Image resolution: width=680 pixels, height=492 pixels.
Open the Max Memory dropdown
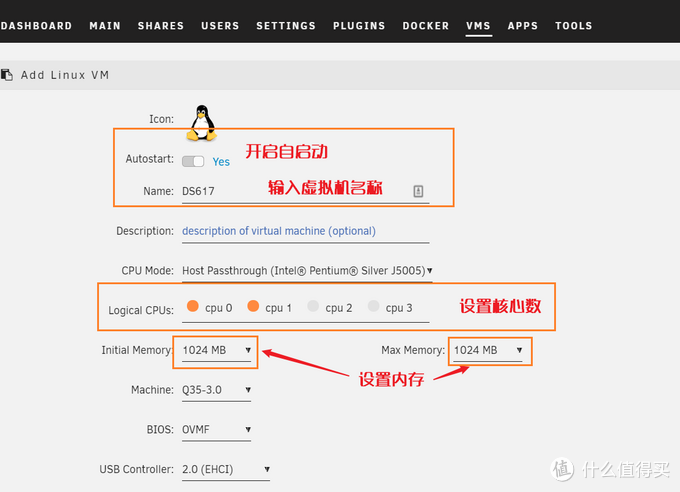(488, 350)
